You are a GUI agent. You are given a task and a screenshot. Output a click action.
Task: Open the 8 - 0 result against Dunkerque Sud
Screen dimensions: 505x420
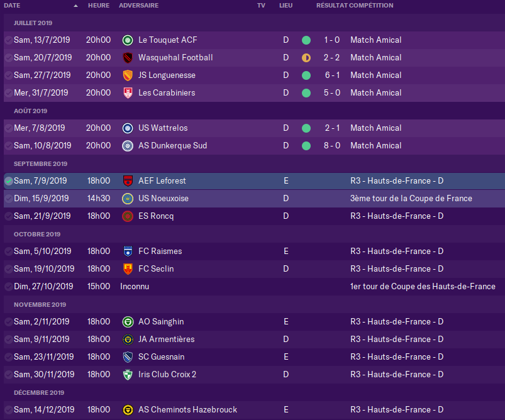(x=331, y=146)
